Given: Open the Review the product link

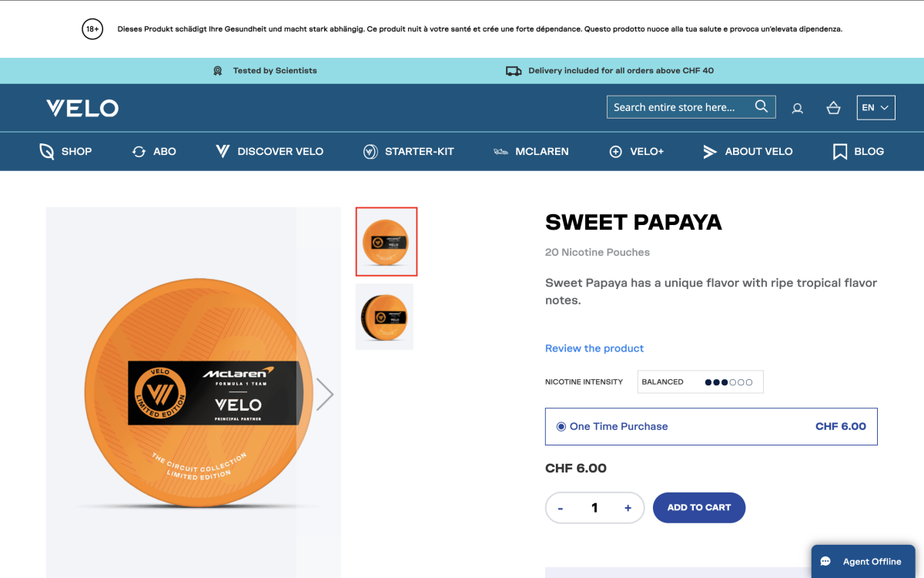Looking at the screenshot, I should (x=594, y=348).
